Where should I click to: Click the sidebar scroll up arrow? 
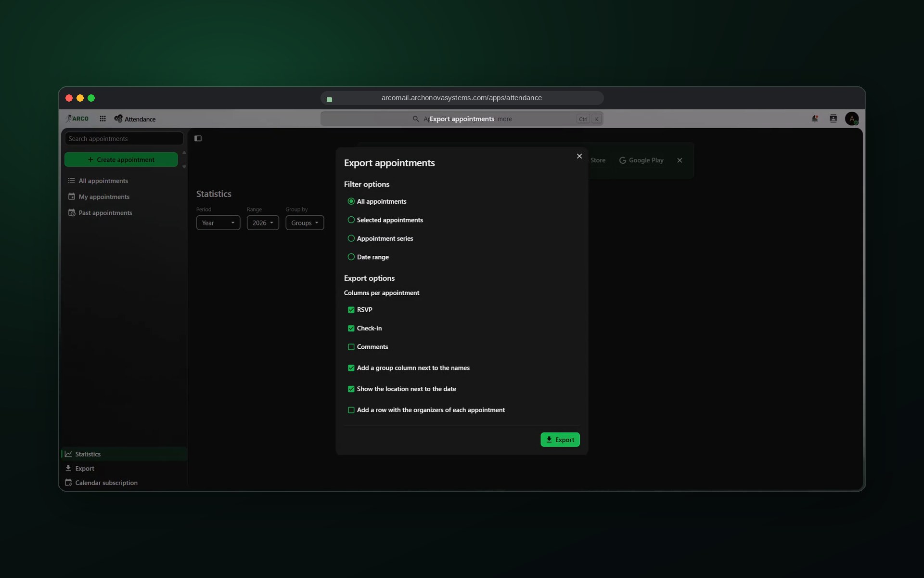click(184, 153)
